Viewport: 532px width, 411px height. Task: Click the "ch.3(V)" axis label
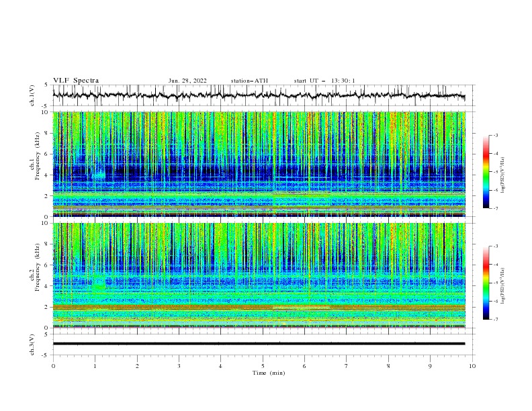point(32,345)
